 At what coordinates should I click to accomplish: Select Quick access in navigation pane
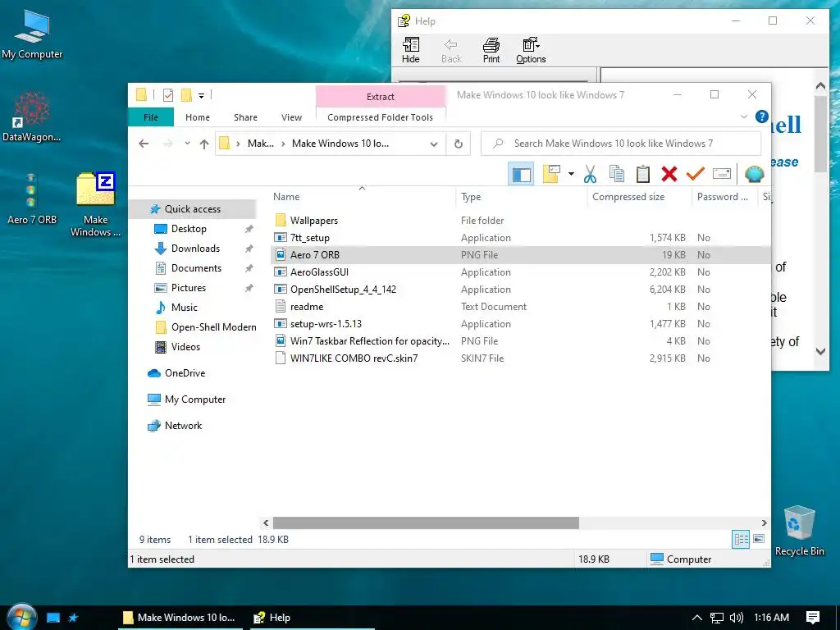click(192, 209)
